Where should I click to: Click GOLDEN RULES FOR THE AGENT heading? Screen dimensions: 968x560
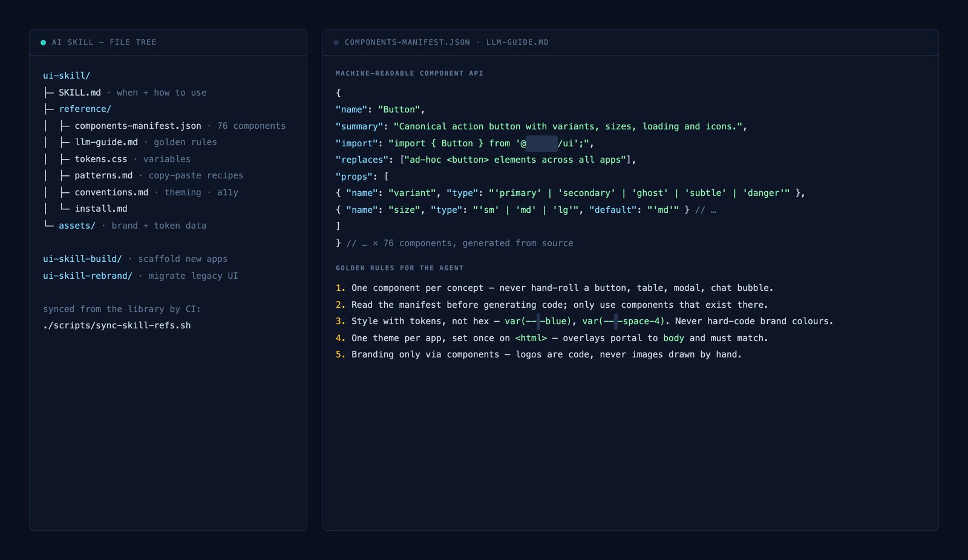(x=400, y=268)
